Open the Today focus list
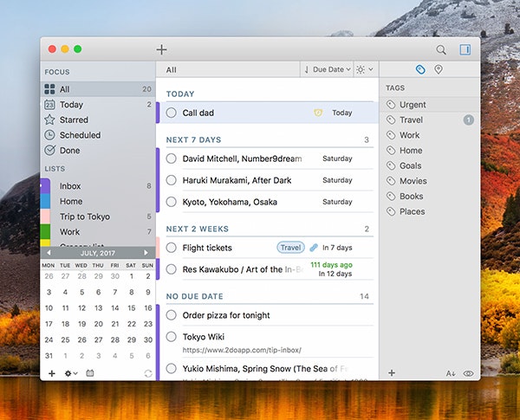The height and width of the screenshot is (420, 520). (x=98, y=105)
